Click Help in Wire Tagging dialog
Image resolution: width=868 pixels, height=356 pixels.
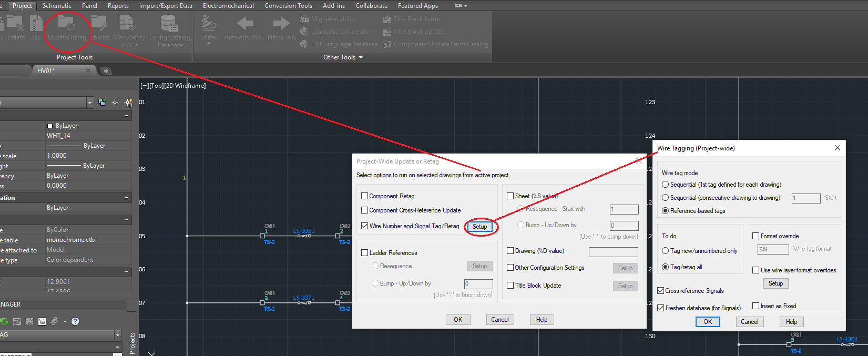(x=791, y=322)
